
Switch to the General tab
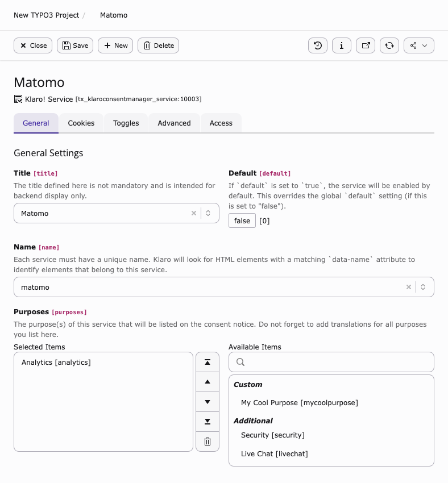click(36, 123)
